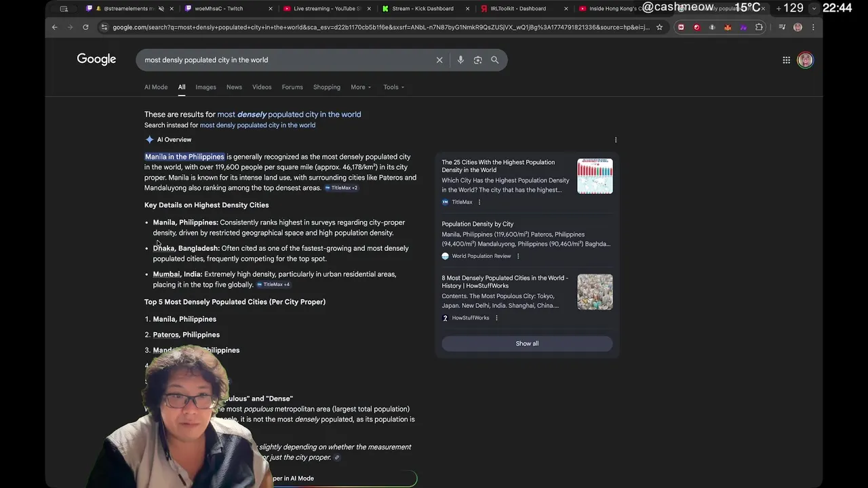868x488 pixels.
Task: Click 'Top 5 Most Densely Populated Cities' heading
Action: [x=235, y=302]
